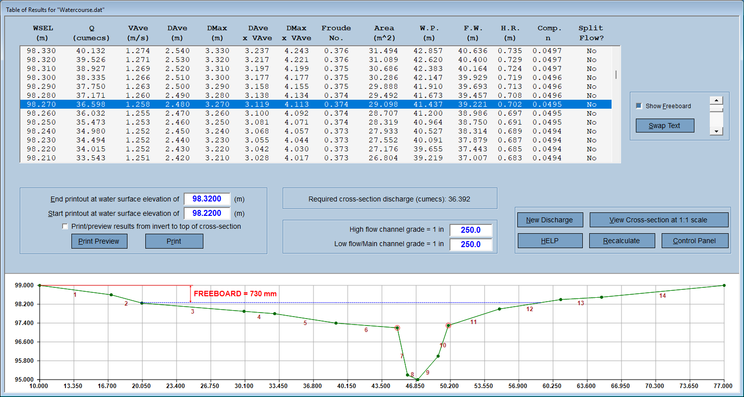Click the freeboard scroll up arrow
Viewport: 744px width, 397px height.
716,101
